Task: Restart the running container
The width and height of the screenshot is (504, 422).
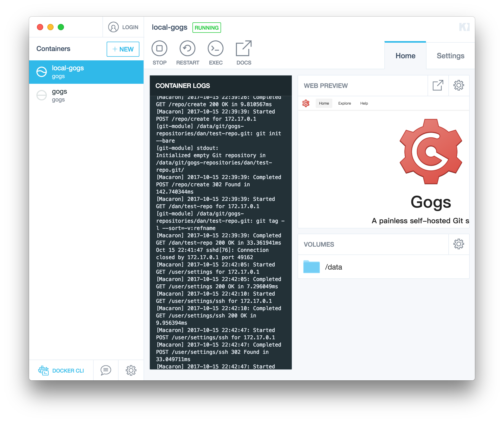Action: point(188,53)
